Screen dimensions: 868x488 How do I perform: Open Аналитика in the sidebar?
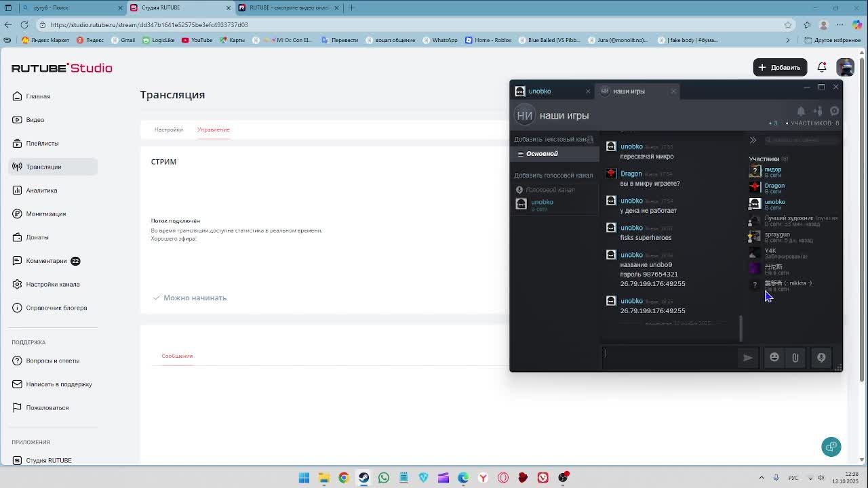[x=41, y=190]
